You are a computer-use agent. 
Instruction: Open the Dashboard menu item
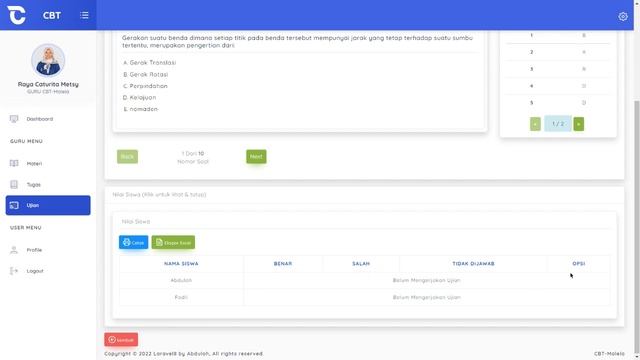[48, 119]
